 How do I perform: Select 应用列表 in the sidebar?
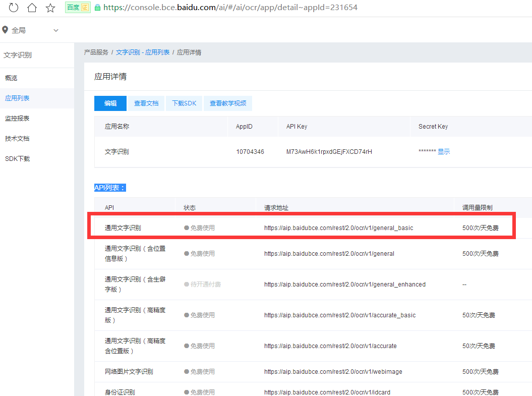pyautogui.click(x=17, y=98)
